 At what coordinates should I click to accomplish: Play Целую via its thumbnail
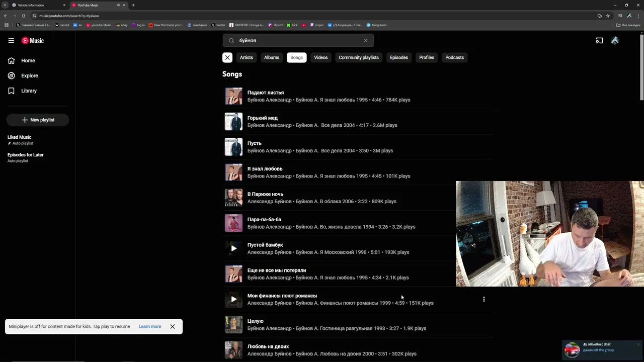point(233,324)
